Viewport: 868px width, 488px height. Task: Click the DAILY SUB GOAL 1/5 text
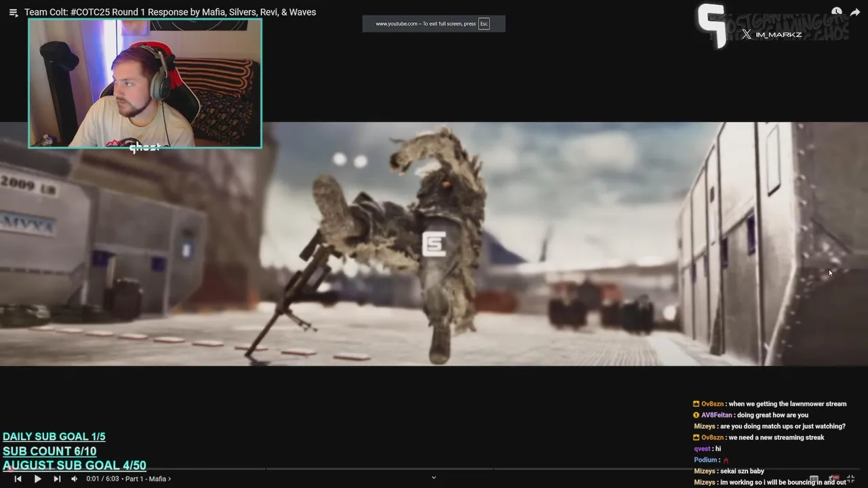(54, 437)
